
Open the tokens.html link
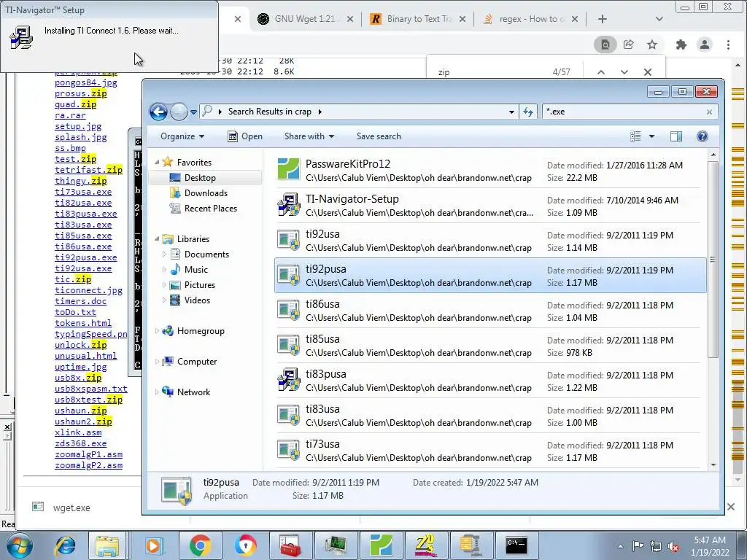(x=83, y=323)
